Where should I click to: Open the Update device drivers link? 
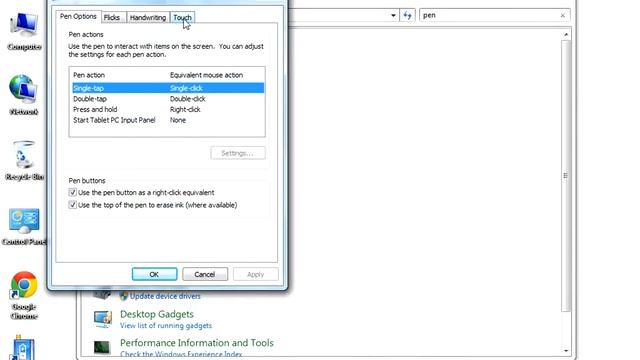pos(165,296)
